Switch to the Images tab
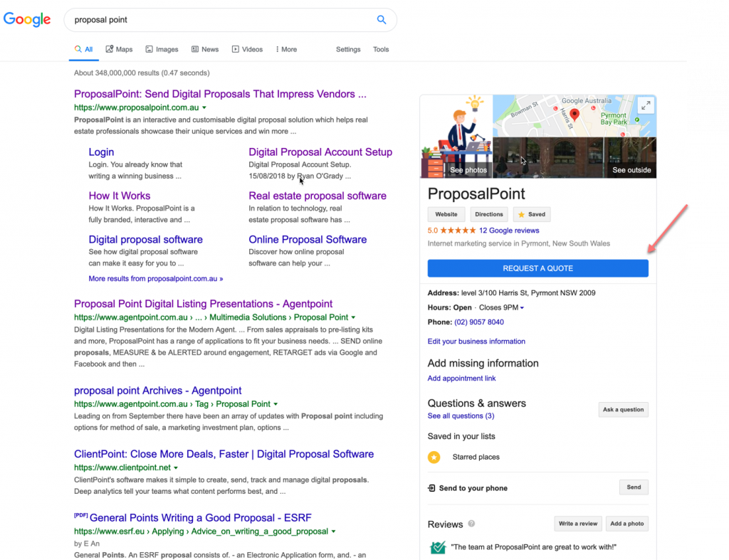The height and width of the screenshot is (560, 729). (x=162, y=49)
